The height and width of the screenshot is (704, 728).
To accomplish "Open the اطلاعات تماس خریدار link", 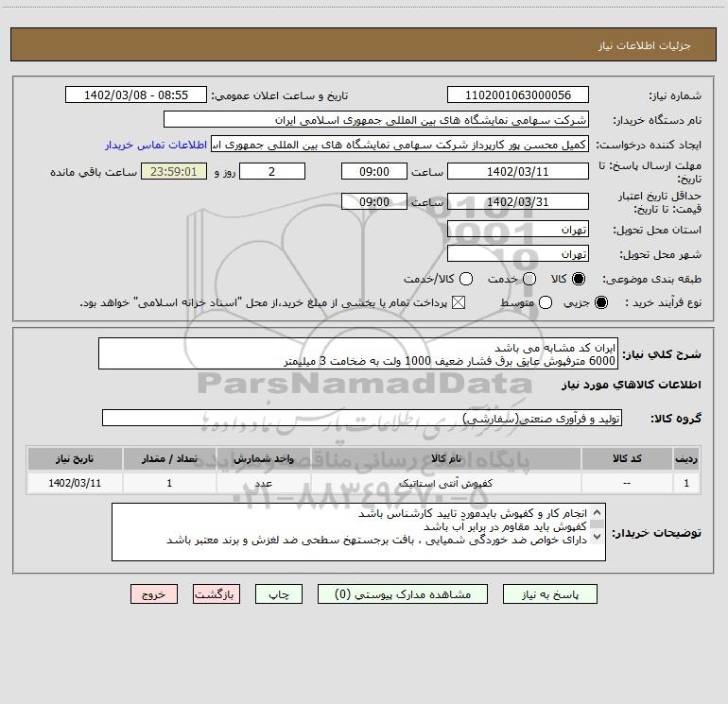I will (156, 145).
